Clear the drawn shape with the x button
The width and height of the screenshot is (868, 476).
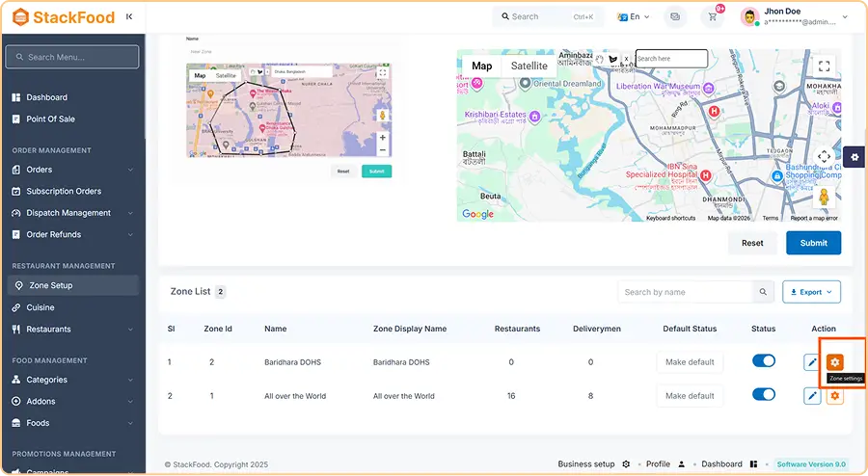pyautogui.click(x=626, y=59)
